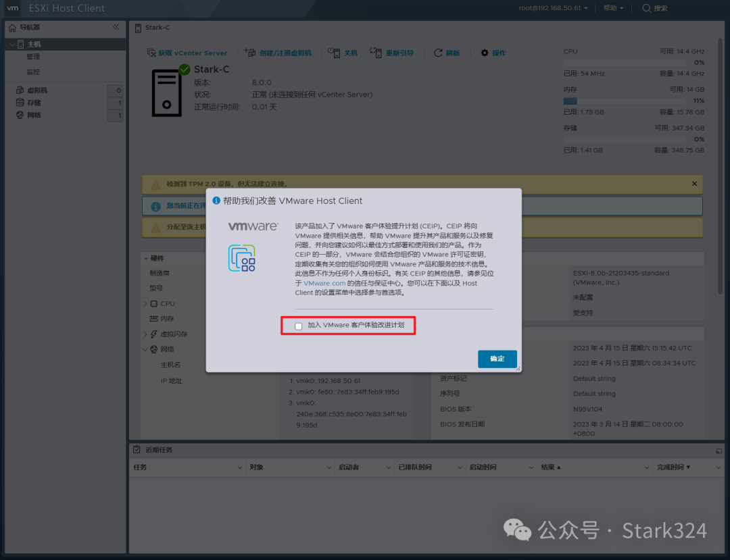The image size is (730, 560).
Task: Open the 启动者 column dropdown arrow
Action: tap(388, 467)
